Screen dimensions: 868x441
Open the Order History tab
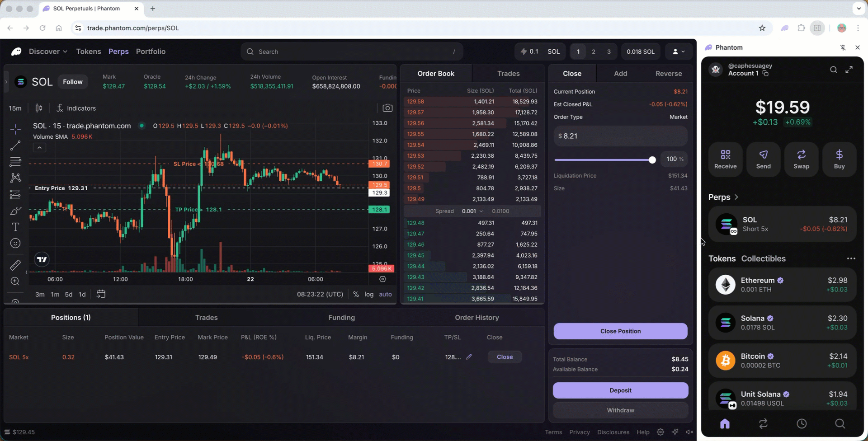click(476, 317)
